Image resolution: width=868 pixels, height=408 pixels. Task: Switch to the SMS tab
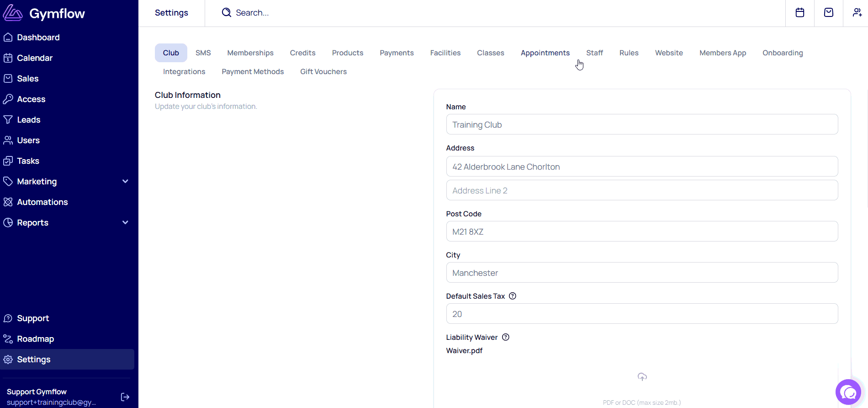click(203, 53)
